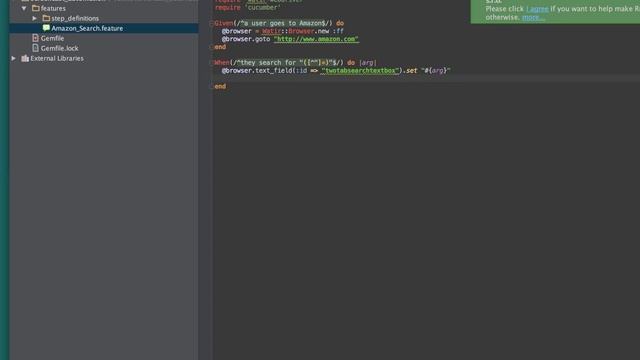Image resolution: width=640 pixels, height=360 pixels.
Task: Click the empty line below text_field statement
Action: pos(426,78)
